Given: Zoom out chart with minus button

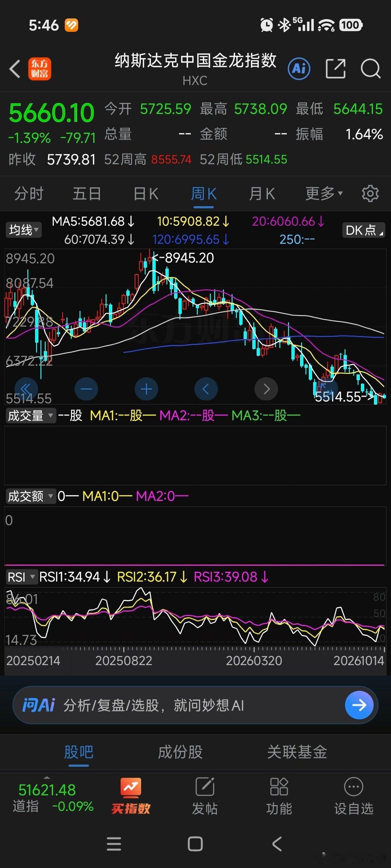Looking at the screenshot, I should pyautogui.click(x=86, y=389).
